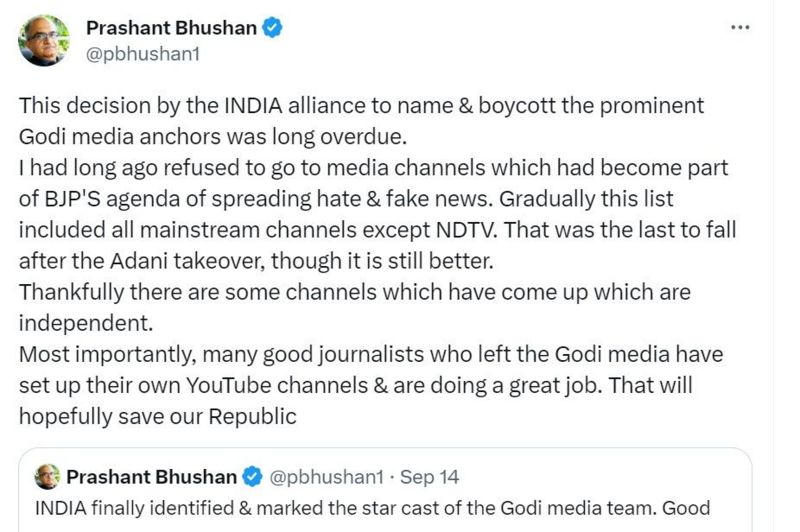800x532 pixels.
Task: Open the three-dot more options menu
Action: (x=740, y=28)
